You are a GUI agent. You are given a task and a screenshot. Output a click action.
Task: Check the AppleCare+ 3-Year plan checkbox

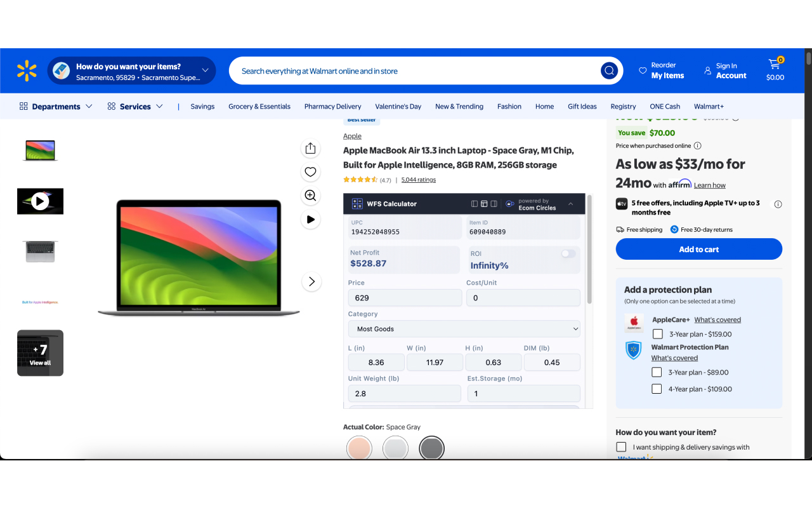657,333
